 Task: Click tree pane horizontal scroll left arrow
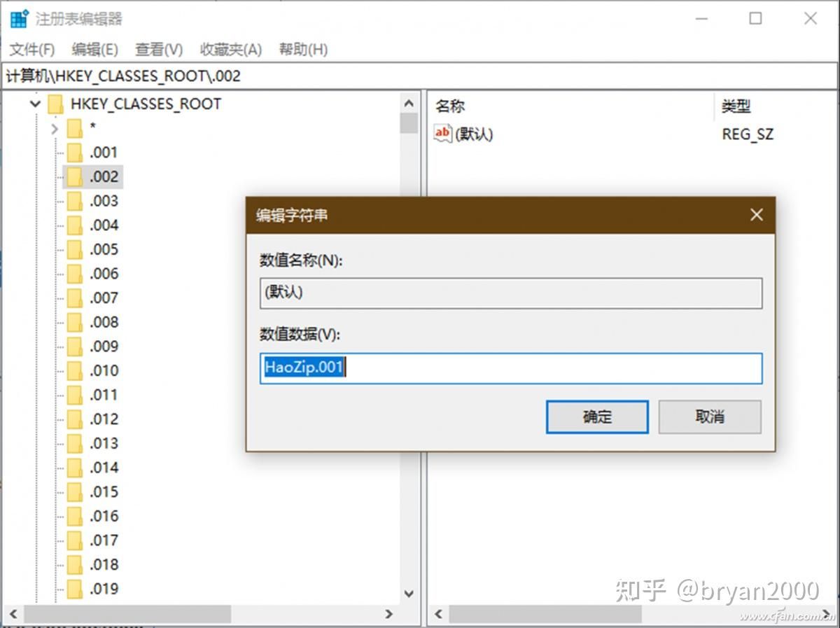[x=12, y=614]
